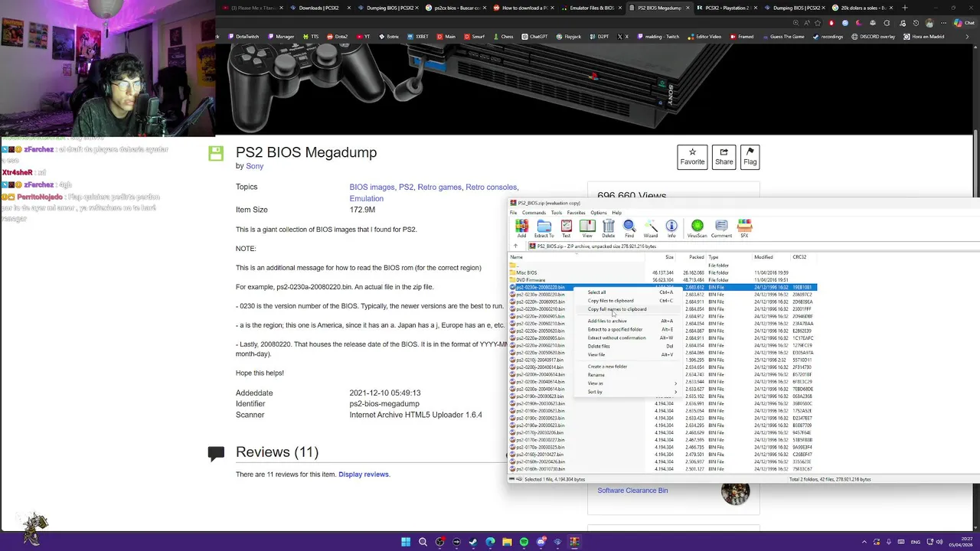Screen dimensions: 980x551
Task: Open the Options menu in WinRAR
Action: coord(599,213)
